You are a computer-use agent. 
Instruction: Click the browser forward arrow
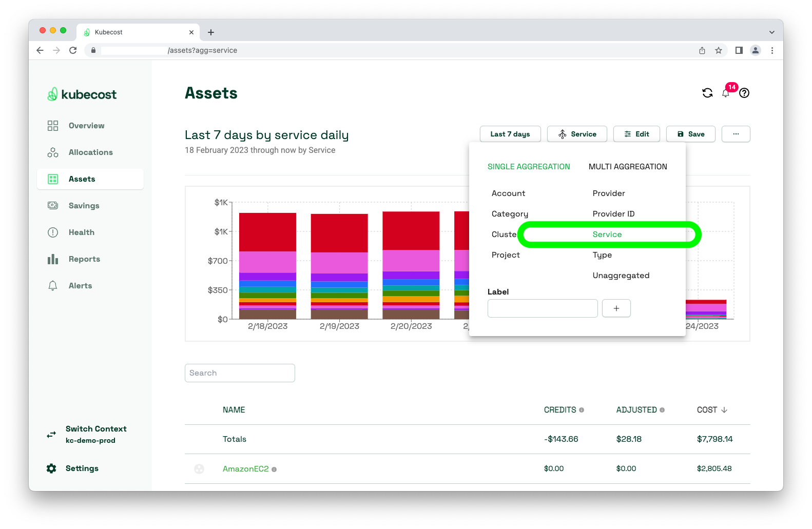[x=56, y=50]
